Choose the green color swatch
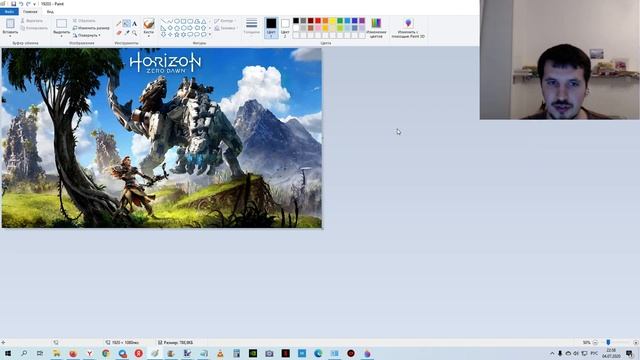 pos(340,21)
